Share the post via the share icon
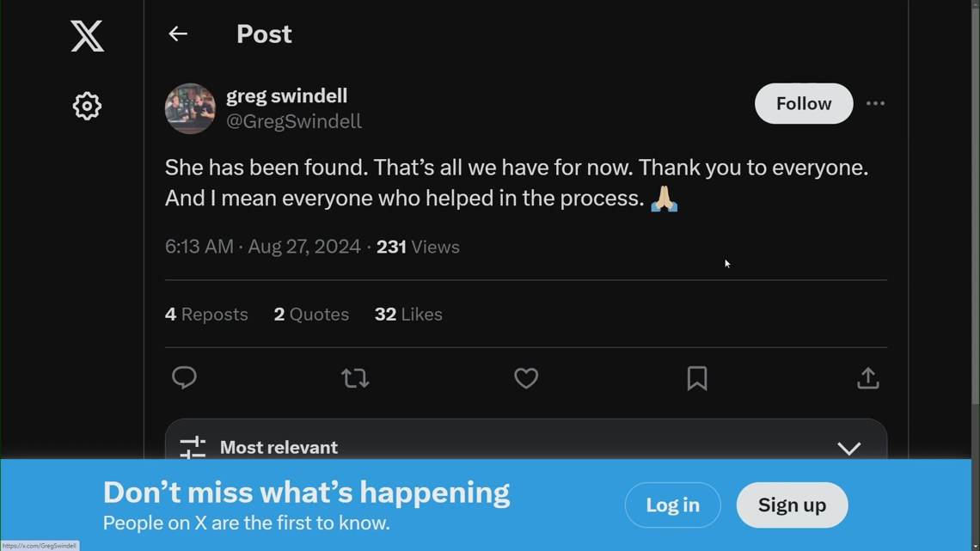980x551 pixels. (868, 378)
